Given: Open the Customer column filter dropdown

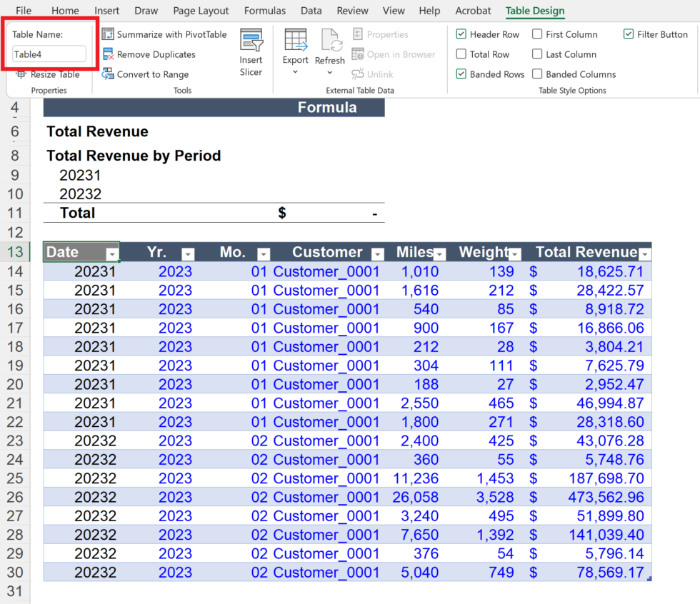Looking at the screenshot, I should point(378,254).
